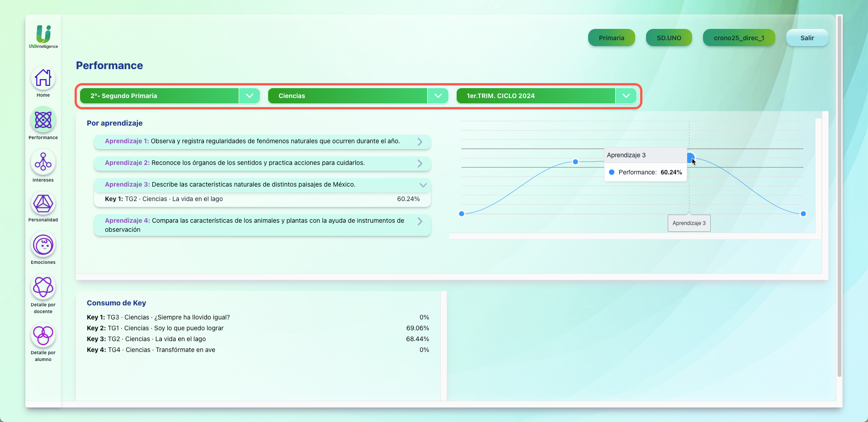Open the Detalle por docente icon

[x=43, y=287]
